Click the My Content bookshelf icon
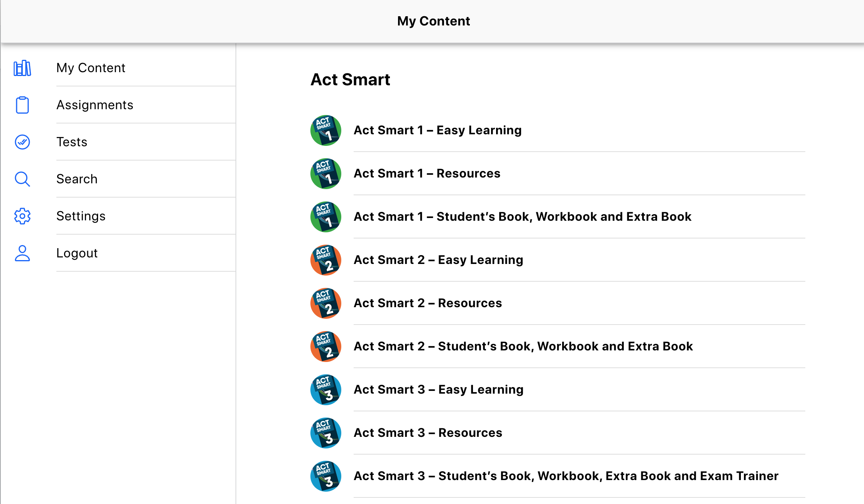This screenshot has width=864, height=504. pos(22,68)
